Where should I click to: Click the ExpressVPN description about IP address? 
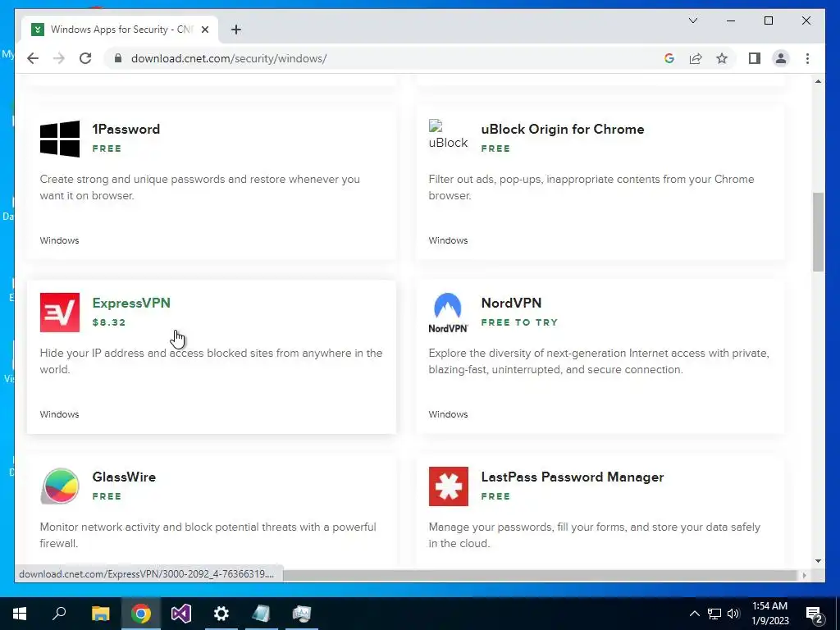click(211, 361)
